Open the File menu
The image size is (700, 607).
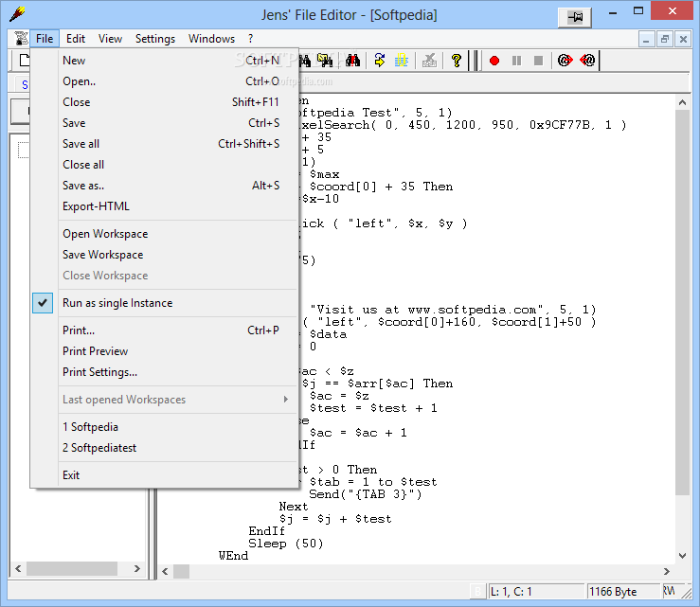[x=45, y=39]
